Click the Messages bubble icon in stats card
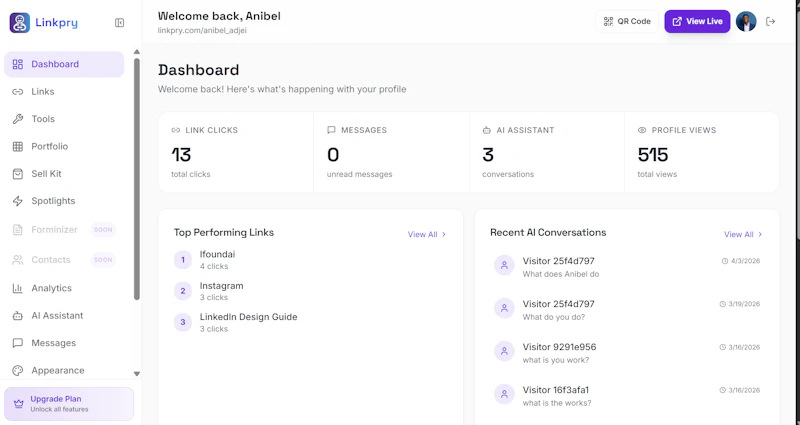Viewport: 800px width, 425px height. [x=332, y=130]
